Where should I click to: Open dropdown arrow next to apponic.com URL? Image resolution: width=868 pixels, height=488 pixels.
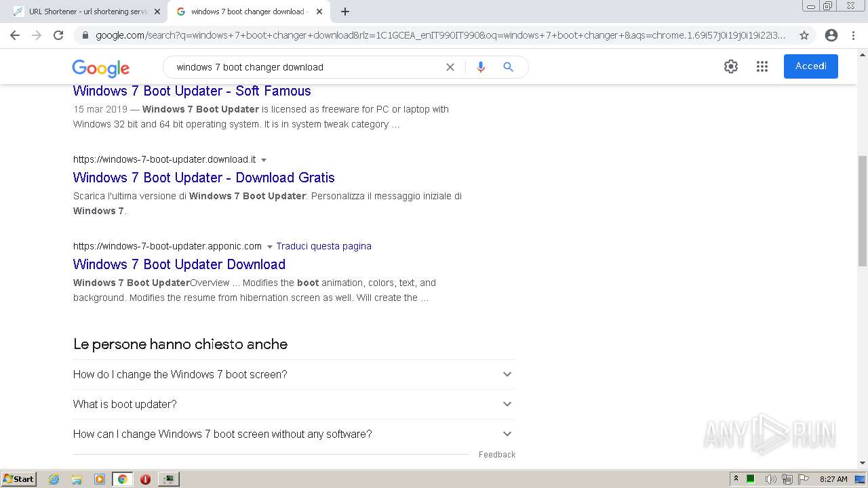[269, 247]
